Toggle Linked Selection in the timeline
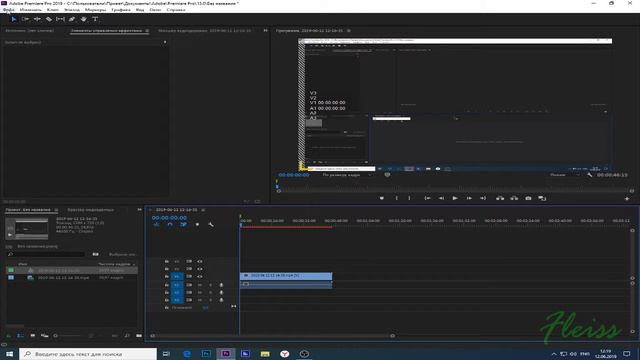 184,224
